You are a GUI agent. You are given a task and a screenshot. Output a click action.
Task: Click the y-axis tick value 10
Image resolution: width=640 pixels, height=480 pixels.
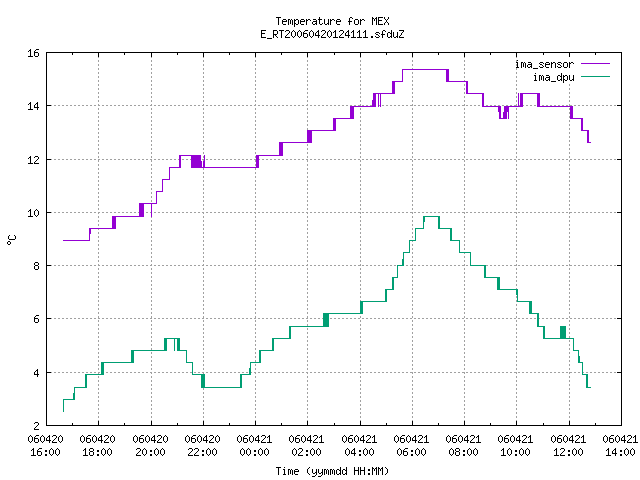33,213
